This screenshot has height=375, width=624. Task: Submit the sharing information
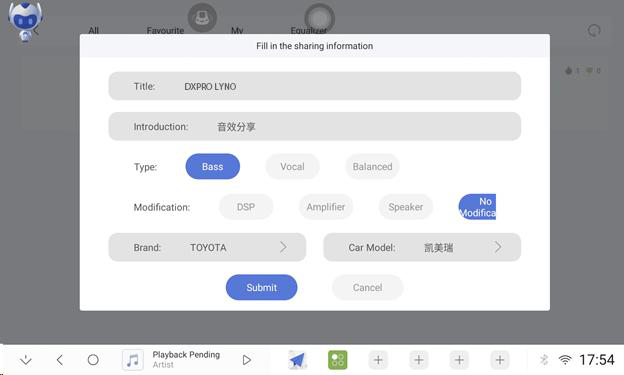(261, 287)
